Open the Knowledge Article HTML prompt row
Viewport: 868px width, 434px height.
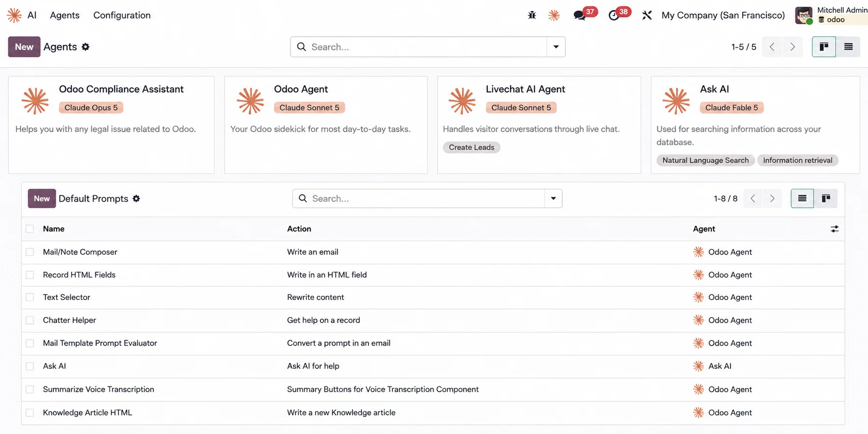pos(433,413)
